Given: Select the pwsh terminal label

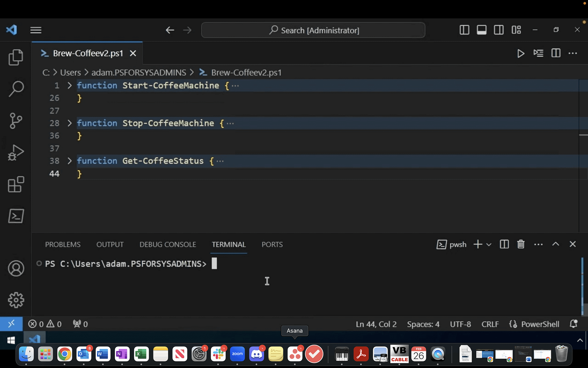Looking at the screenshot, I should 452,245.
